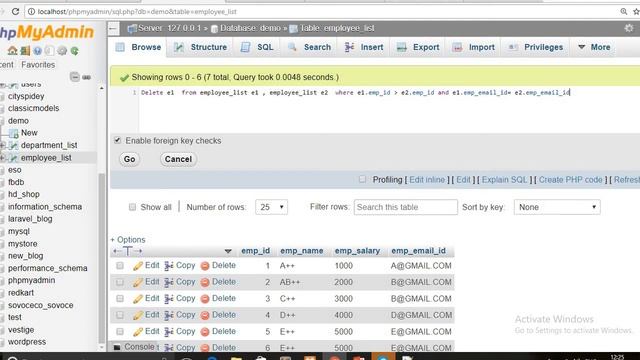Click red Delete icon for row C++
The image size is (640, 360).
coord(205,299)
